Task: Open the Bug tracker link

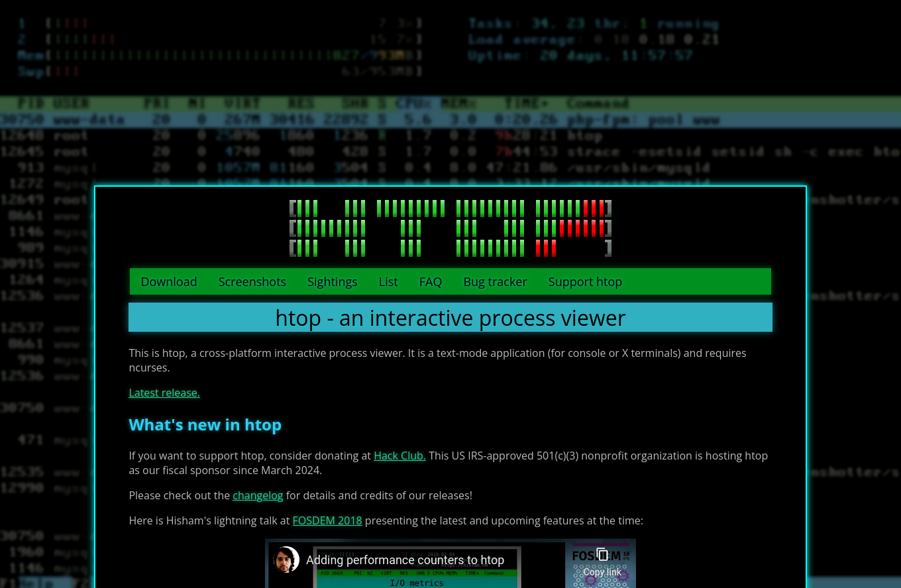Action: pyautogui.click(x=496, y=281)
